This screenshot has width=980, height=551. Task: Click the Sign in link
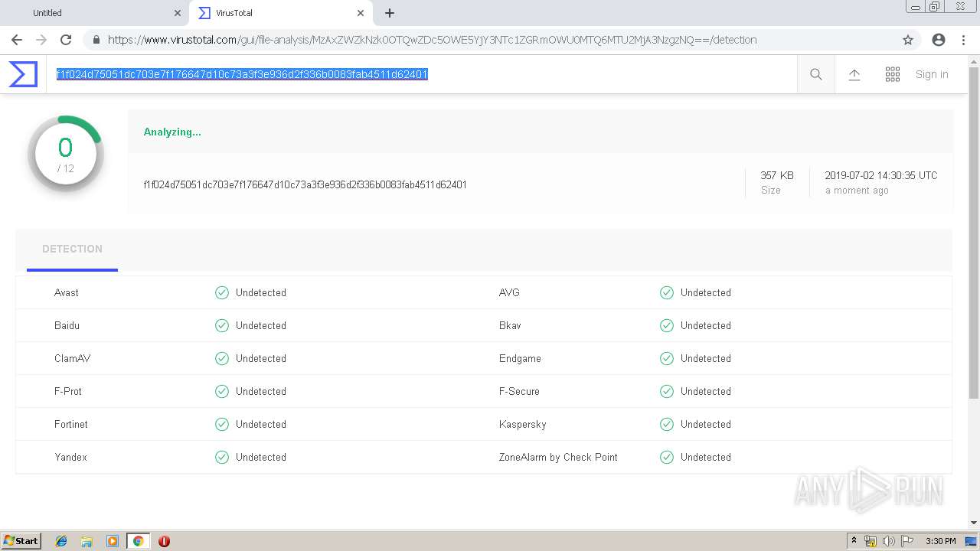click(x=932, y=74)
